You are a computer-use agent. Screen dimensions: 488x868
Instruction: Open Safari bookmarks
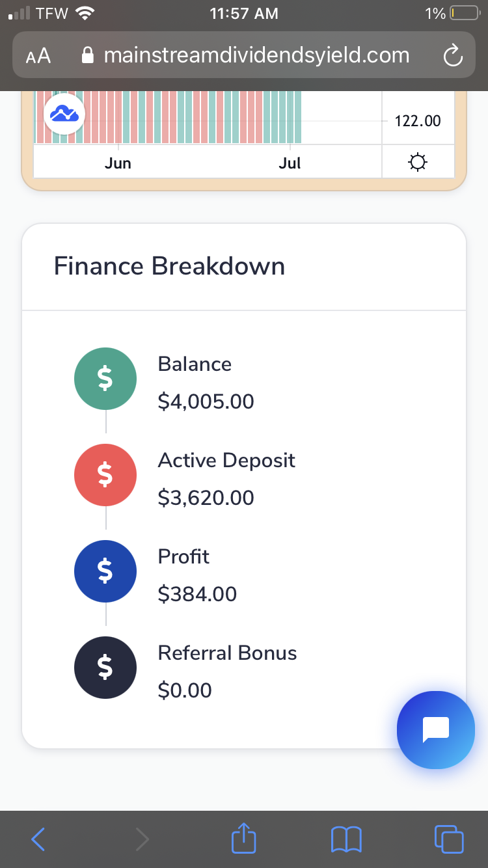(x=346, y=839)
